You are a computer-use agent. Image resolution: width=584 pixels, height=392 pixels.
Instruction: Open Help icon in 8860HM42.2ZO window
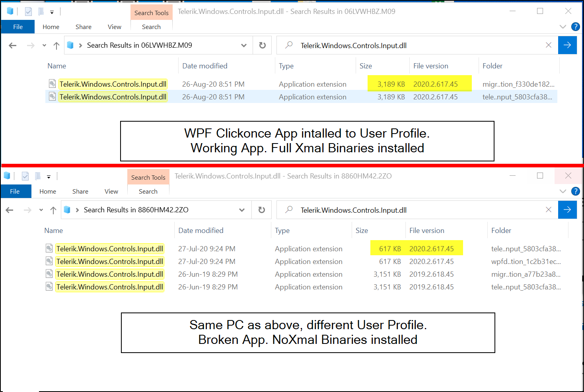(x=575, y=191)
